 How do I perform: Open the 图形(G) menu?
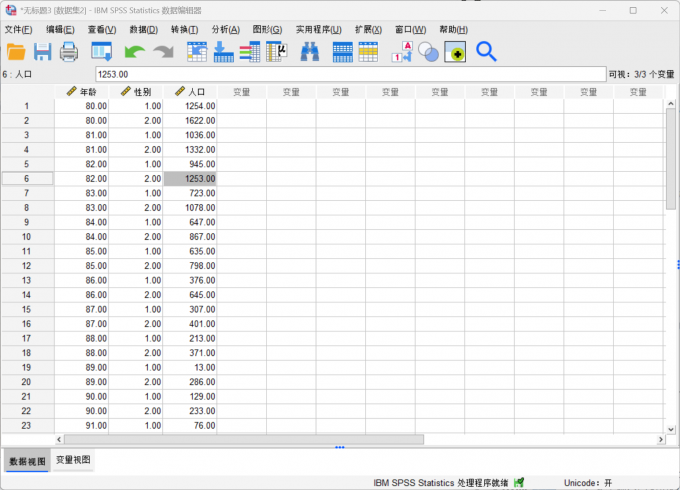coord(267,29)
